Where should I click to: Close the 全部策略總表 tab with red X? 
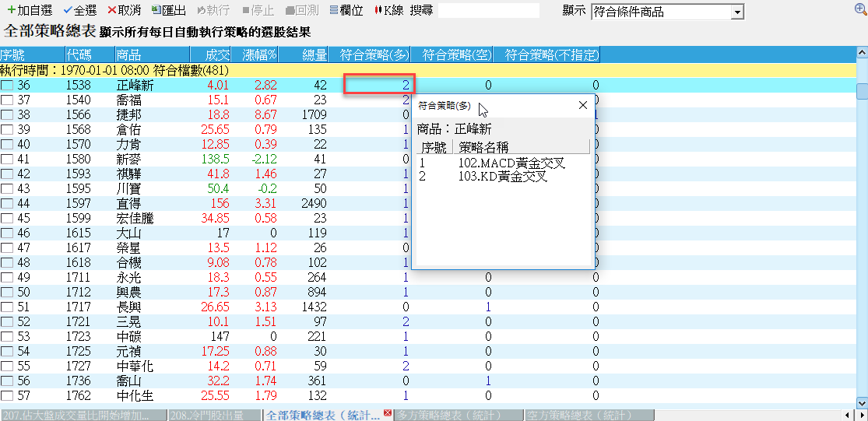[388, 413]
